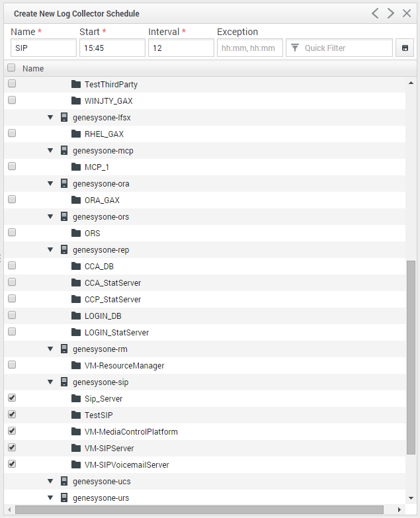This screenshot has height=518, width=420.
Task: Click the ORA_GAX folder icon
Action: point(76,200)
